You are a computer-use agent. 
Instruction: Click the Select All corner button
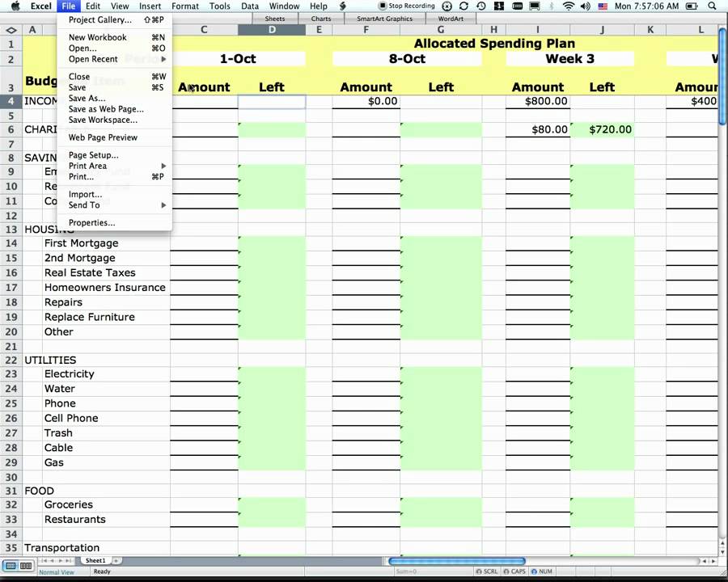11,30
